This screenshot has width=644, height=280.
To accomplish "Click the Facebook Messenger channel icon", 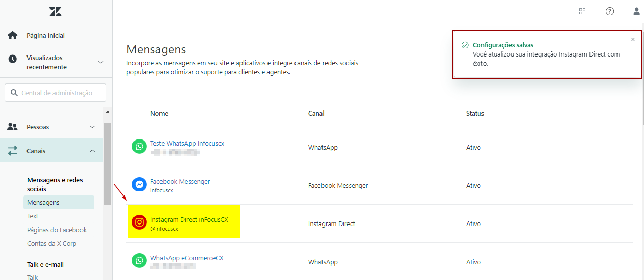I will [x=139, y=184].
